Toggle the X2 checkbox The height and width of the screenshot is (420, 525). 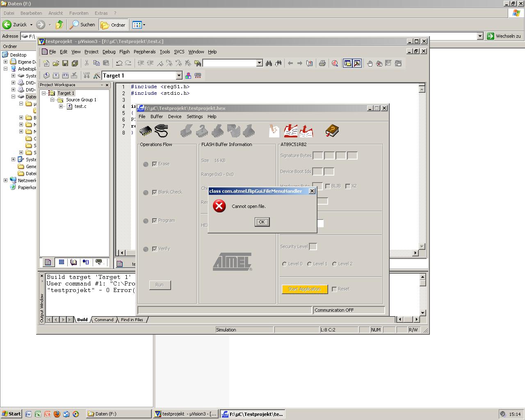(x=348, y=186)
